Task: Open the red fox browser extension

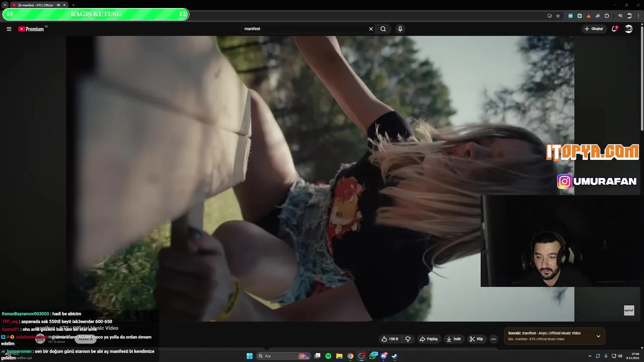Action: click(589, 16)
